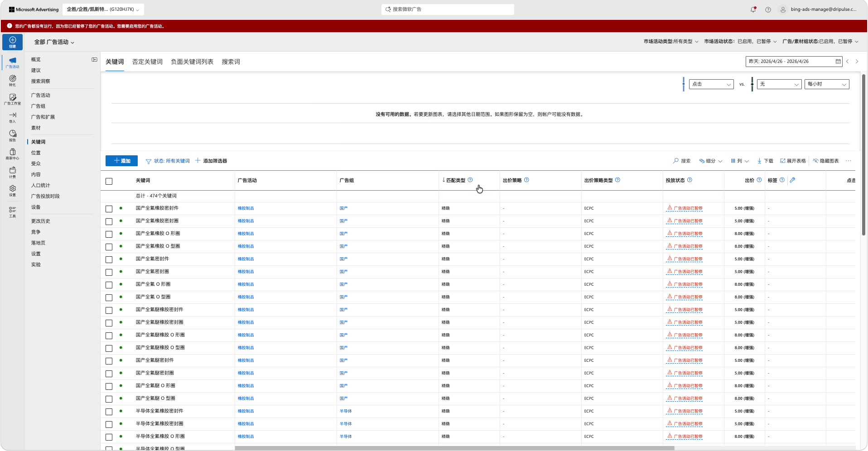Screen dimensions: 868x451
Task: Tick checkbox for 国产全氟醚橡胶密封件
Action: (x=109, y=310)
